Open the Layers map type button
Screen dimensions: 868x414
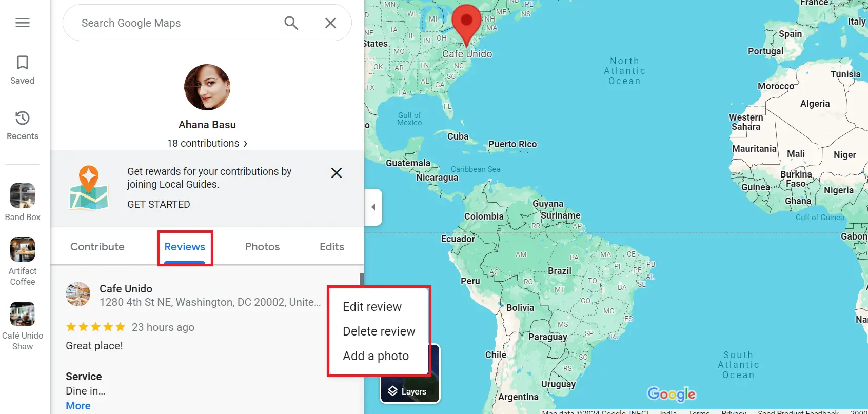point(410,373)
